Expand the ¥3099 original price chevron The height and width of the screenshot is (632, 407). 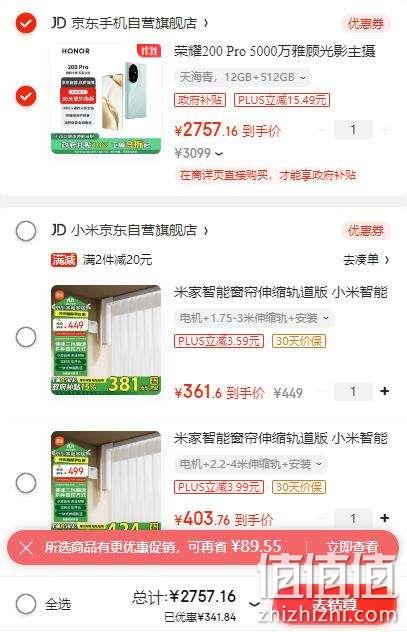tap(220, 154)
